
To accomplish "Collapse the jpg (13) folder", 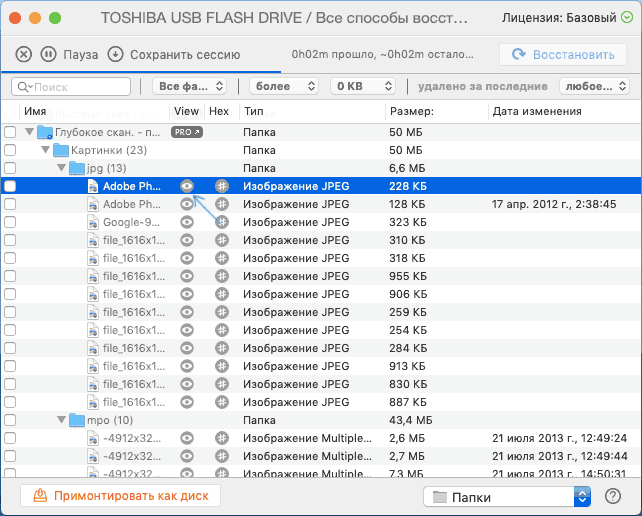I will tap(63, 168).
